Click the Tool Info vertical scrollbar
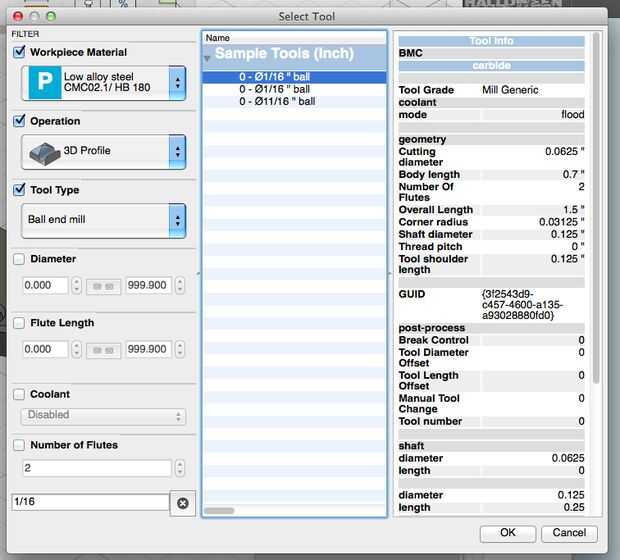The width and height of the screenshot is (620, 560). click(596, 208)
